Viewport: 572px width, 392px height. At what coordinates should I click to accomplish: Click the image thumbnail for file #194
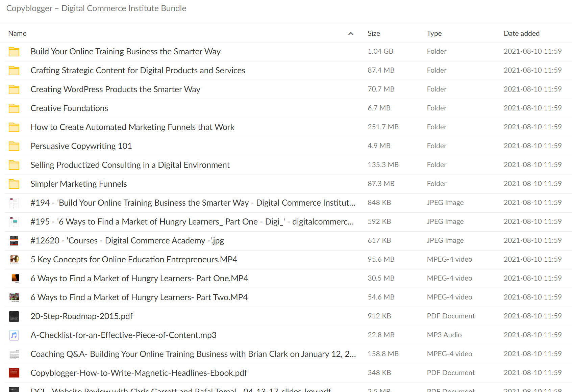point(14,203)
